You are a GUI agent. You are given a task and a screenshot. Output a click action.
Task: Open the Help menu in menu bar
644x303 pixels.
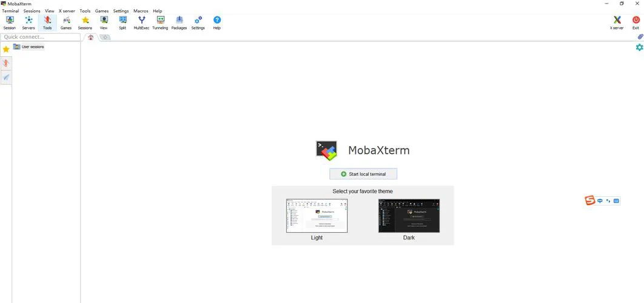coord(157,11)
